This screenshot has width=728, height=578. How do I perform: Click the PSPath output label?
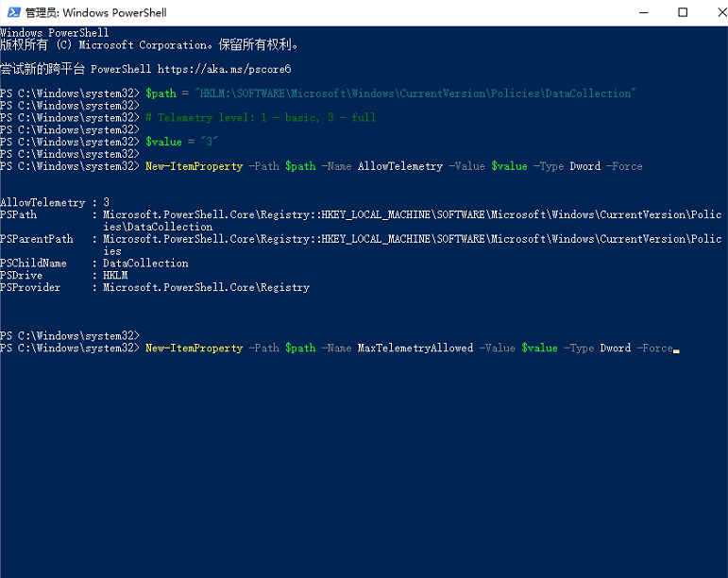coord(20,215)
